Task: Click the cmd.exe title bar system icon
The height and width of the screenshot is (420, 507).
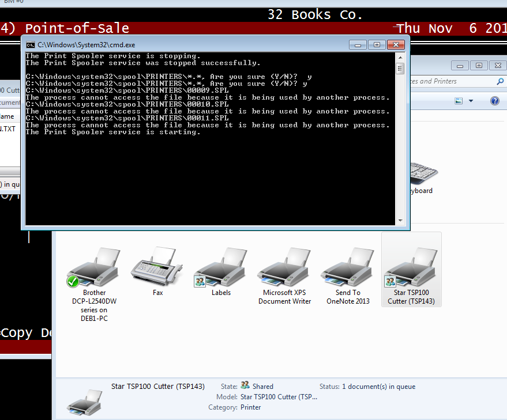Action: 30,44
